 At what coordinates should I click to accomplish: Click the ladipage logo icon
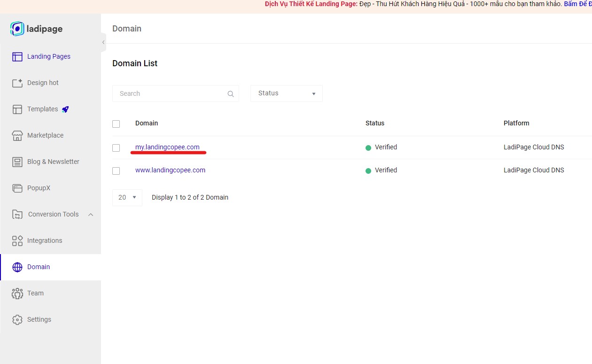[x=17, y=29]
